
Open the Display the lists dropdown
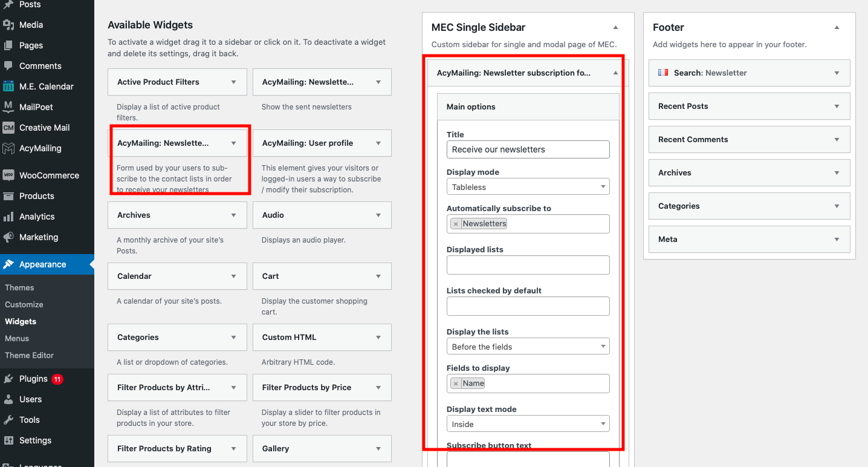pyautogui.click(x=528, y=347)
